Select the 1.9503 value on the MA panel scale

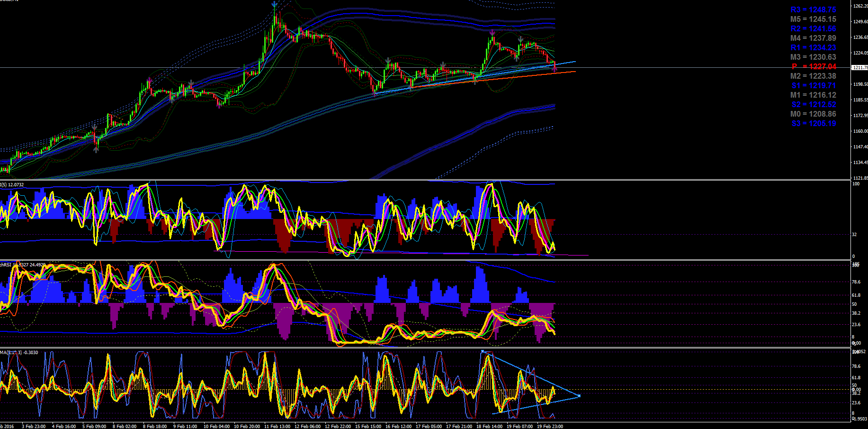(x=860, y=419)
